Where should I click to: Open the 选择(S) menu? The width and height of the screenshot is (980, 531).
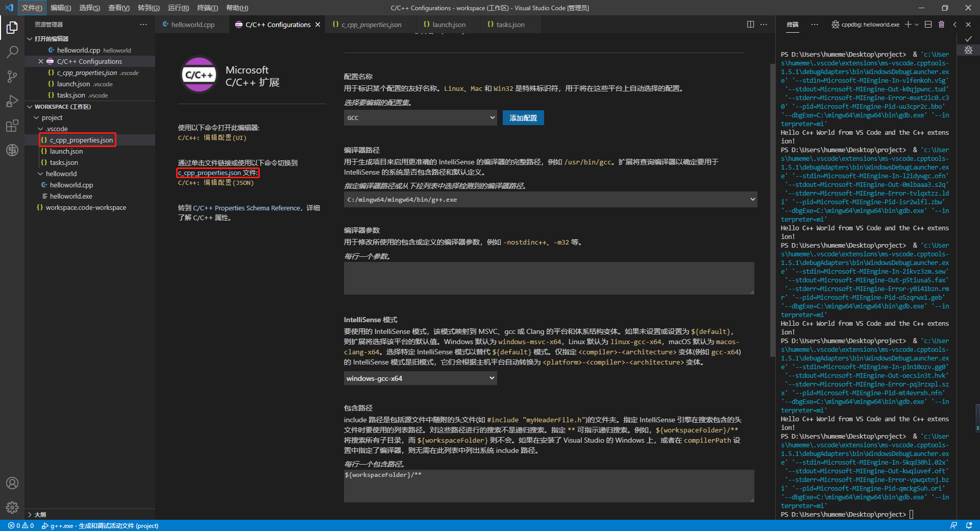click(x=90, y=8)
